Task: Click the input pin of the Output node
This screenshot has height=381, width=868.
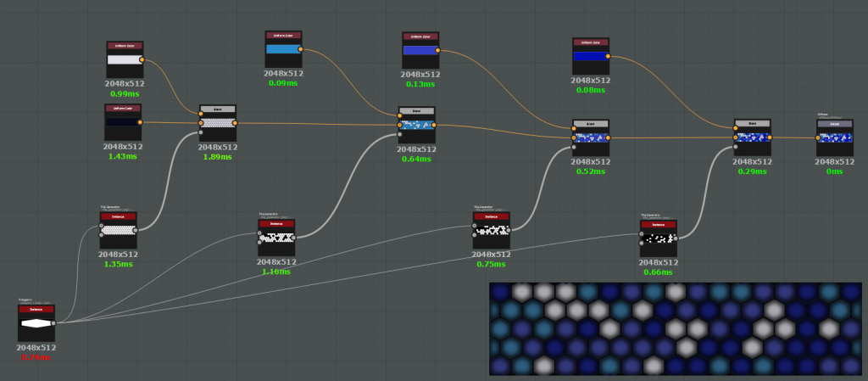Action: 818,137
